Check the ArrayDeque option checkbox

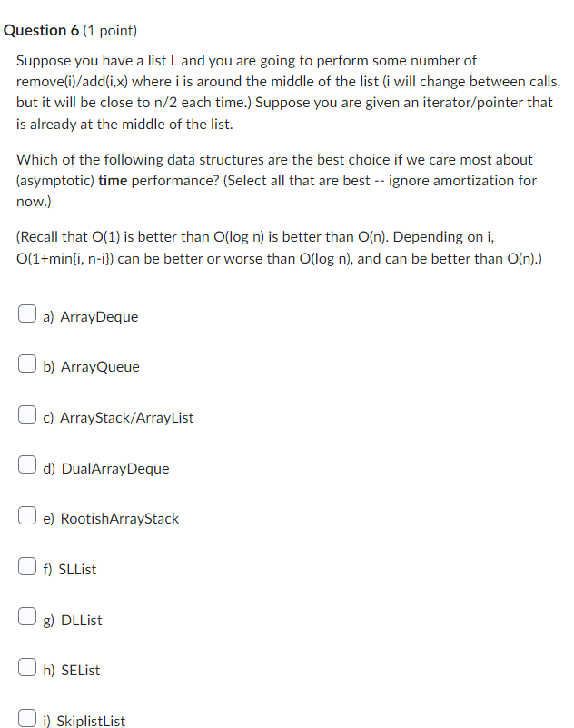coord(27,312)
